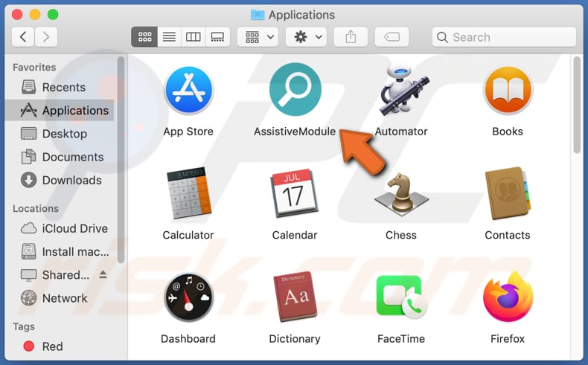Click the main file area scrollbar
The image size is (588, 365).
577,105
